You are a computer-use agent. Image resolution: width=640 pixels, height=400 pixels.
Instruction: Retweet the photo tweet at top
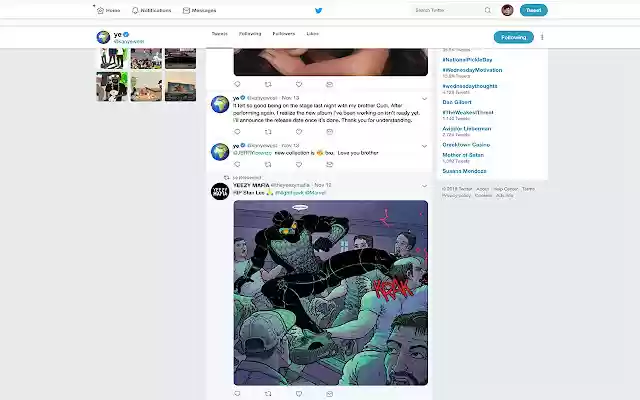click(268, 84)
